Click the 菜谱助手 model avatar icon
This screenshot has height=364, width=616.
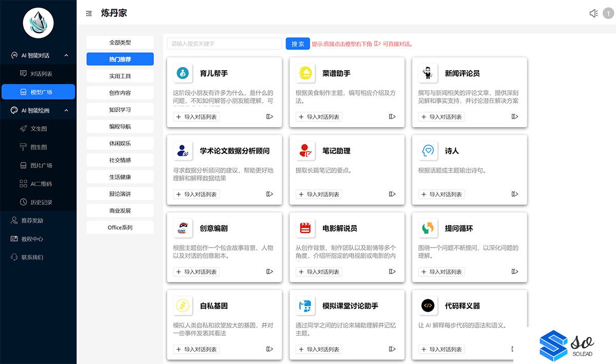(x=305, y=73)
